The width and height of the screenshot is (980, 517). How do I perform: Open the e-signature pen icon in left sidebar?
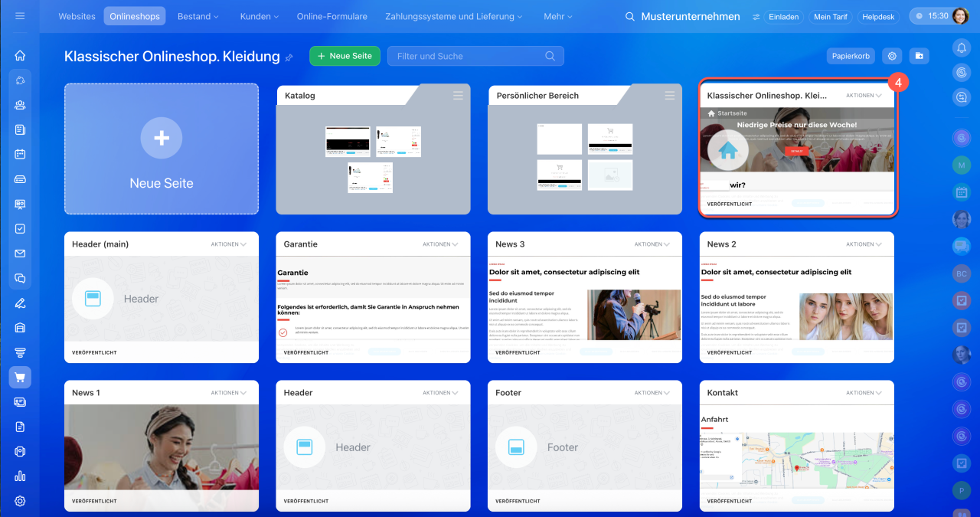(20, 303)
